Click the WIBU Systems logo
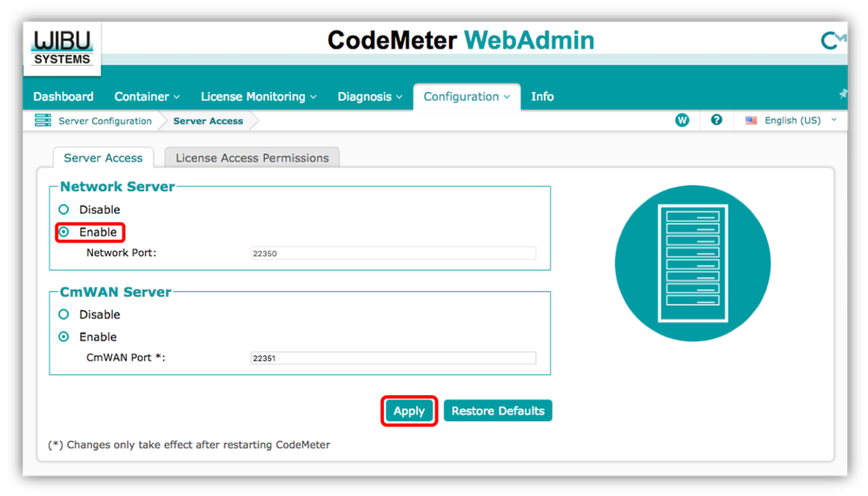This screenshot has height=496, width=868. coord(62,48)
